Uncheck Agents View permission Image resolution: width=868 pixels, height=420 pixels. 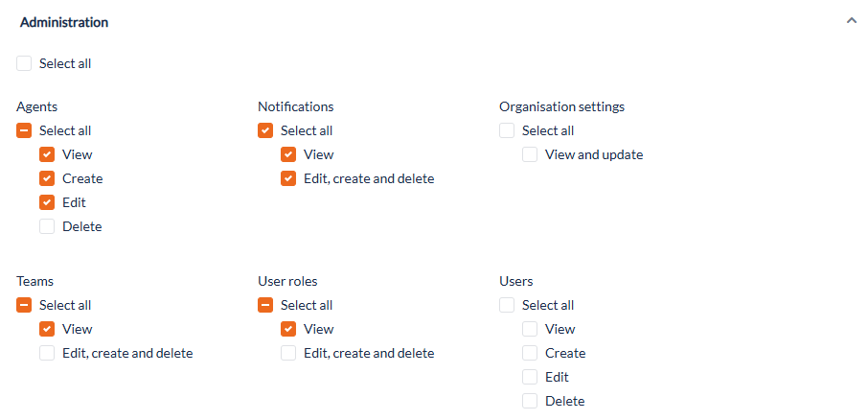click(x=48, y=154)
